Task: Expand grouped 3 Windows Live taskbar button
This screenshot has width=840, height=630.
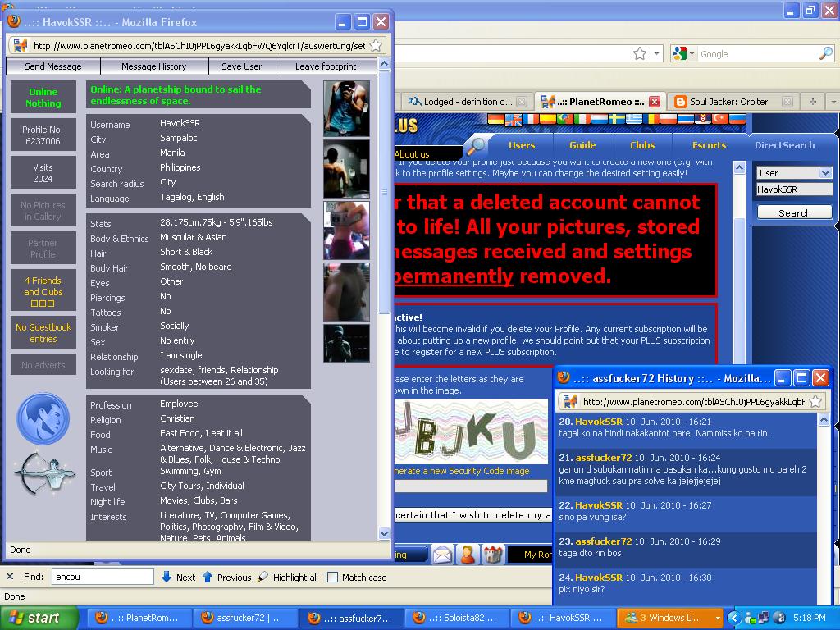Action: click(669, 618)
